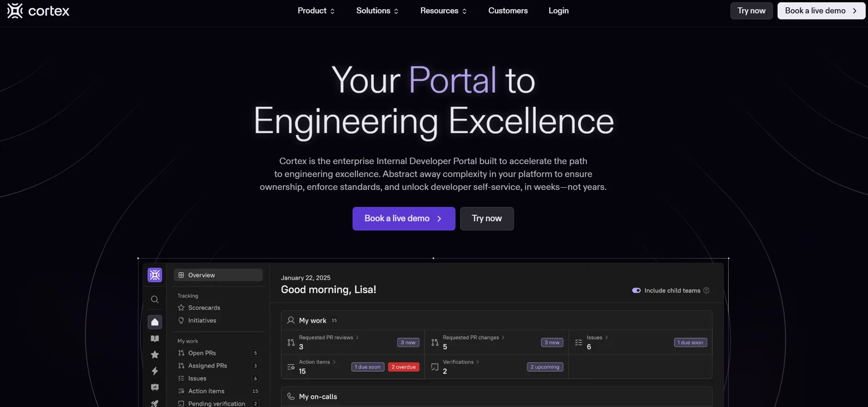Click the star icon beside Scorecards
This screenshot has height=407, width=868.
(x=181, y=307)
